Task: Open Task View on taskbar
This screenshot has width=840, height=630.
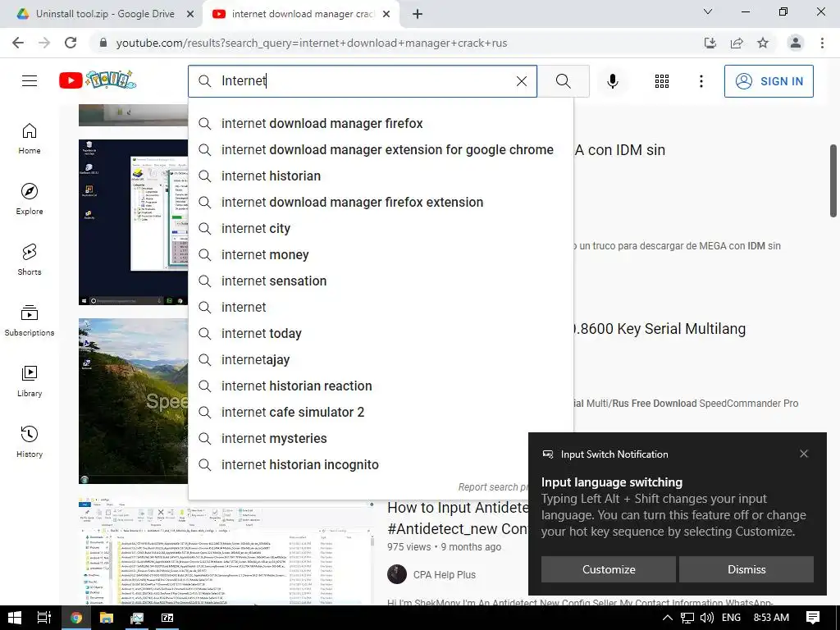Action: (x=44, y=618)
